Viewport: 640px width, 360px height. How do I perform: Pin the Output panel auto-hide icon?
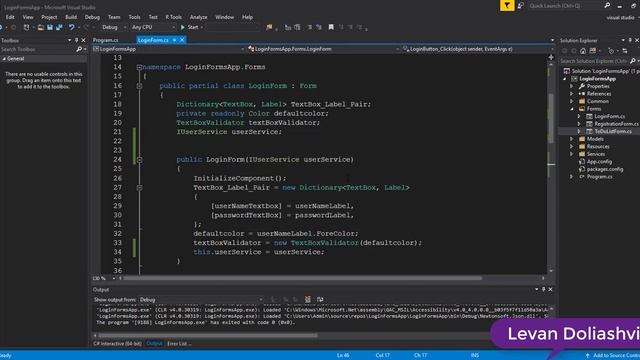(543, 289)
